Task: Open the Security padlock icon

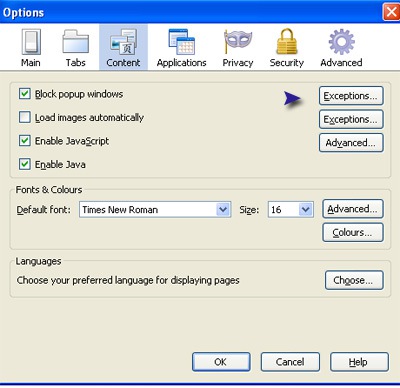Action: pos(287,42)
